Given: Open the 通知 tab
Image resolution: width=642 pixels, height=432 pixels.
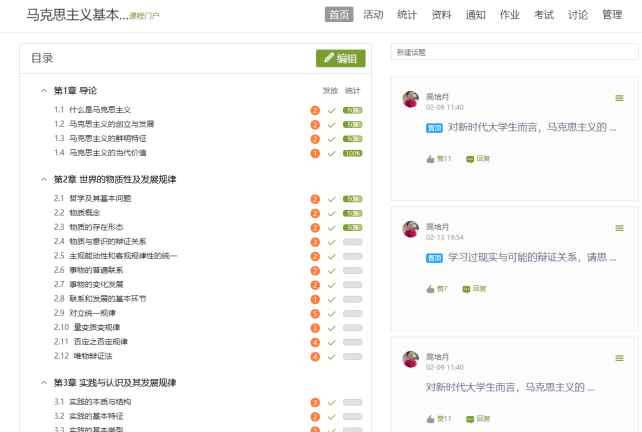Looking at the screenshot, I should pyautogui.click(x=475, y=15).
